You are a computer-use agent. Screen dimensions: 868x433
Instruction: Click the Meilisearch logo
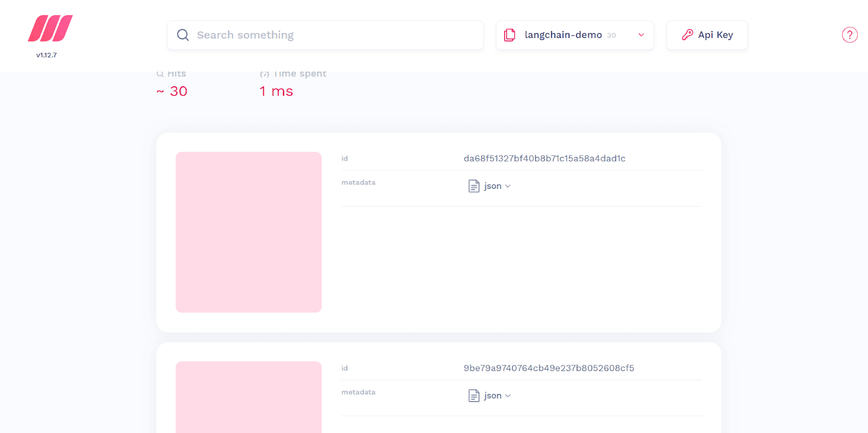(50, 28)
